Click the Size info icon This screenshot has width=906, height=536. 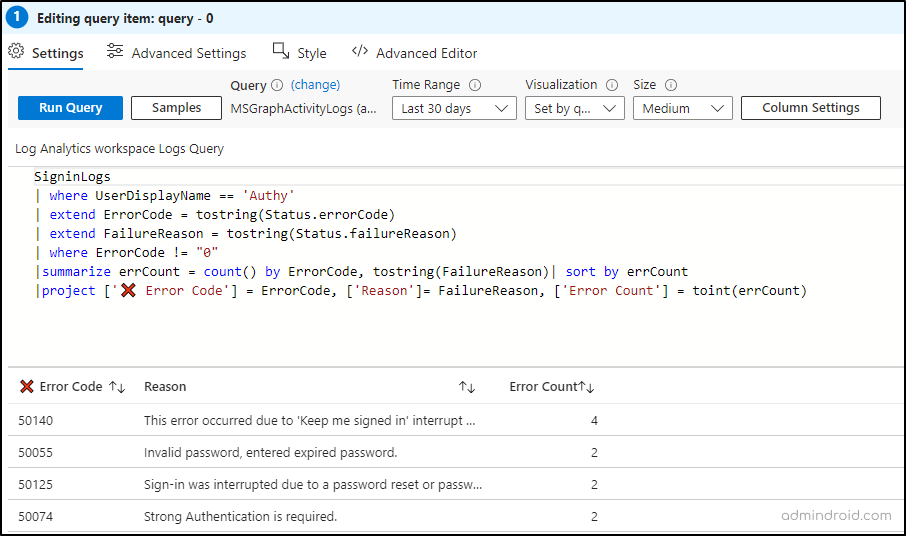point(671,85)
